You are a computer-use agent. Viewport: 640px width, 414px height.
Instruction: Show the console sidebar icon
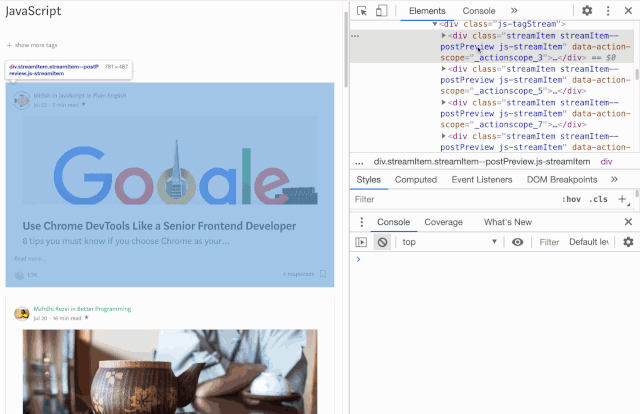point(361,242)
